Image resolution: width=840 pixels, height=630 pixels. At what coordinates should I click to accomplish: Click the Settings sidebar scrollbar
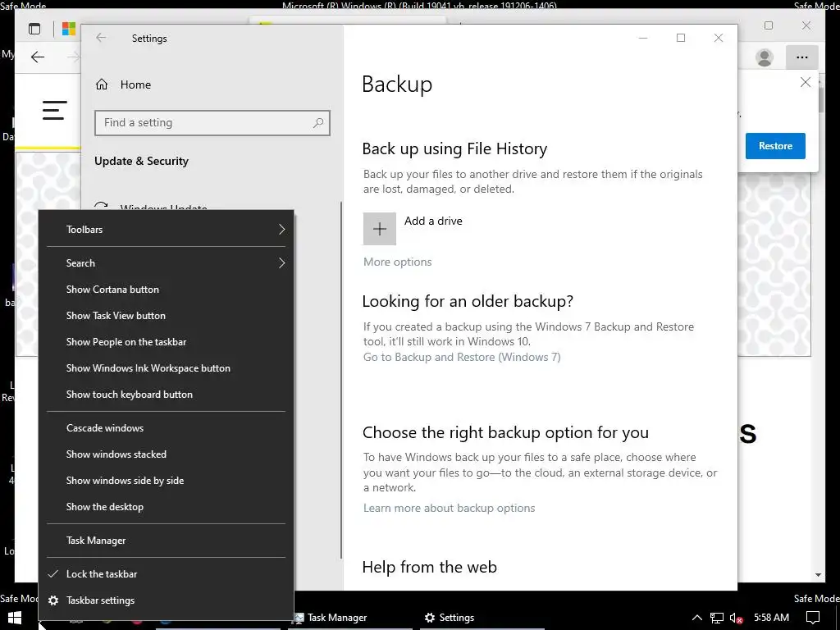pos(340,381)
